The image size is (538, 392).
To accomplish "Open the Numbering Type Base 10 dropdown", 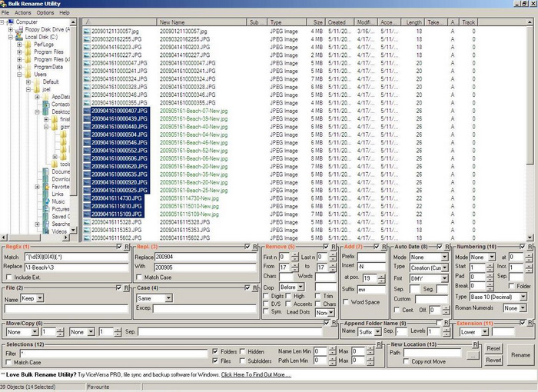I will pos(523,297).
